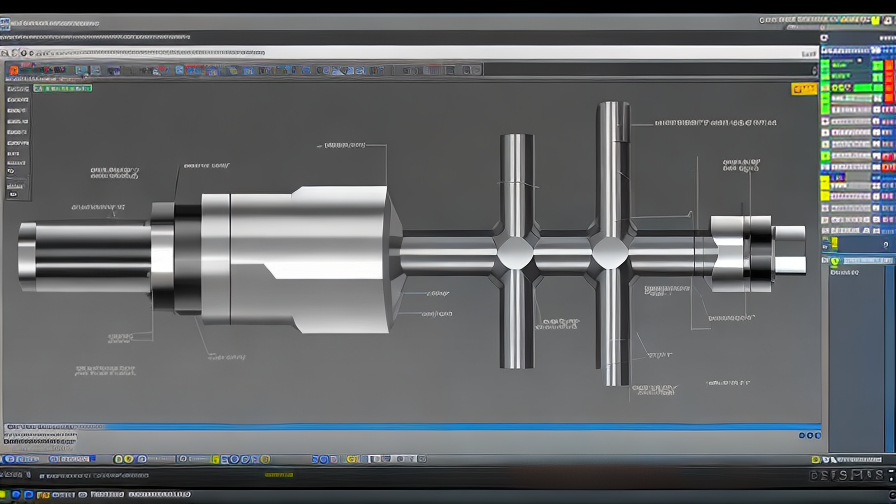The height and width of the screenshot is (504, 896).
Task: Click the icon heading the right panel
Action: tap(824, 38)
